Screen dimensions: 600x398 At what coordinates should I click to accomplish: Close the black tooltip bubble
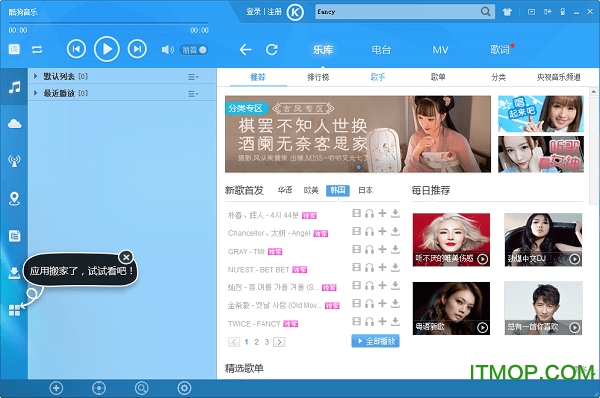tap(126, 257)
